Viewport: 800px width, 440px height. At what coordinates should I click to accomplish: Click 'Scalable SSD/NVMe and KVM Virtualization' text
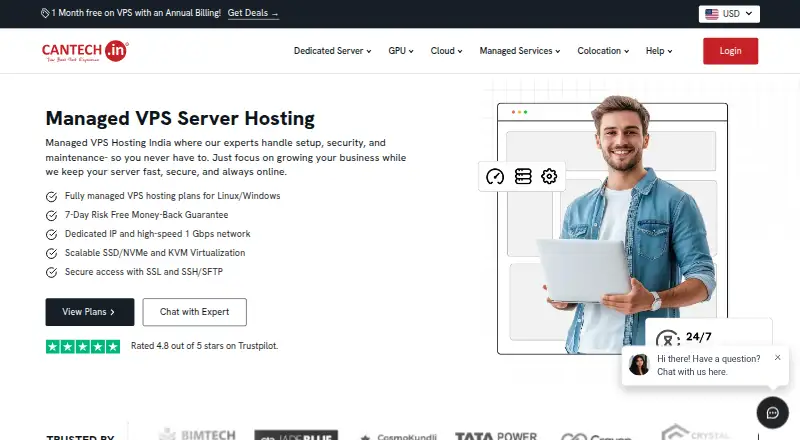tap(155, 253)
